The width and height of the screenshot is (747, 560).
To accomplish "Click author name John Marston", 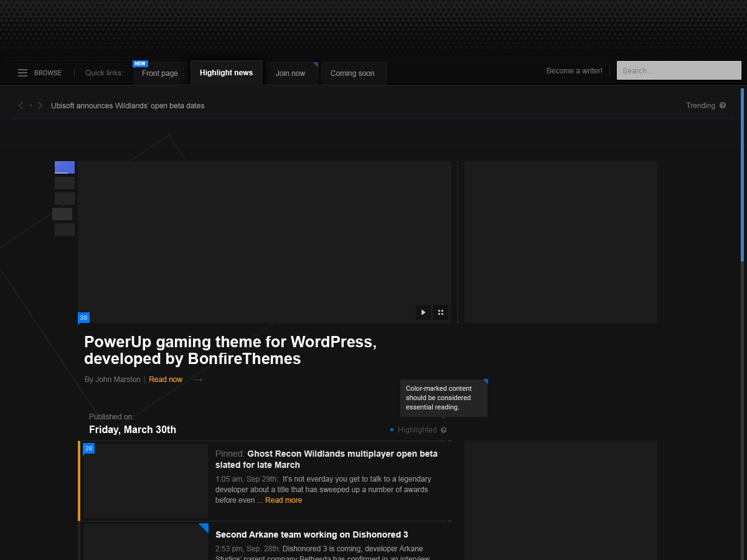I will click(x=118, y=380).
